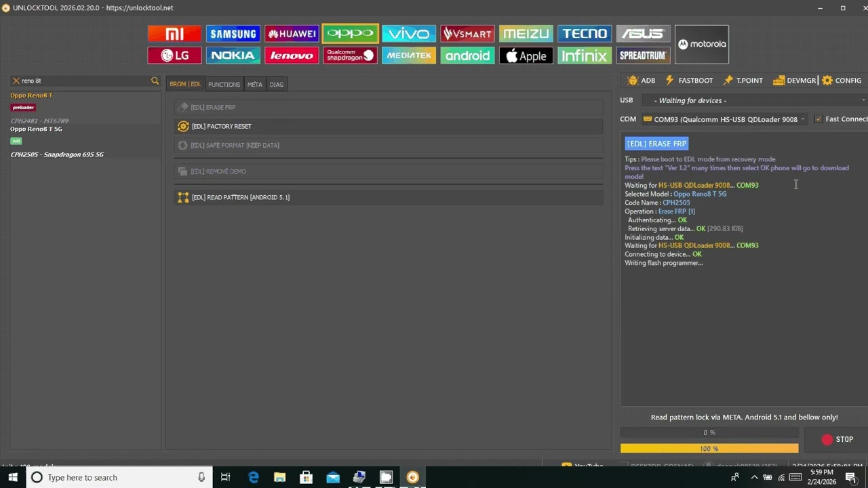Select the Oppo brand icon
Screen dimensions: 868x488
click(350, 33)
